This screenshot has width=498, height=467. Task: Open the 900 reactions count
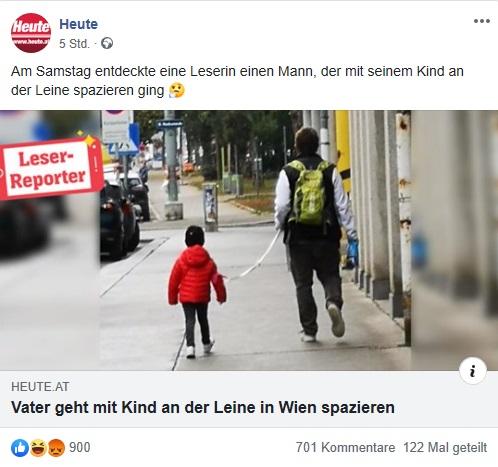[80, 447]
